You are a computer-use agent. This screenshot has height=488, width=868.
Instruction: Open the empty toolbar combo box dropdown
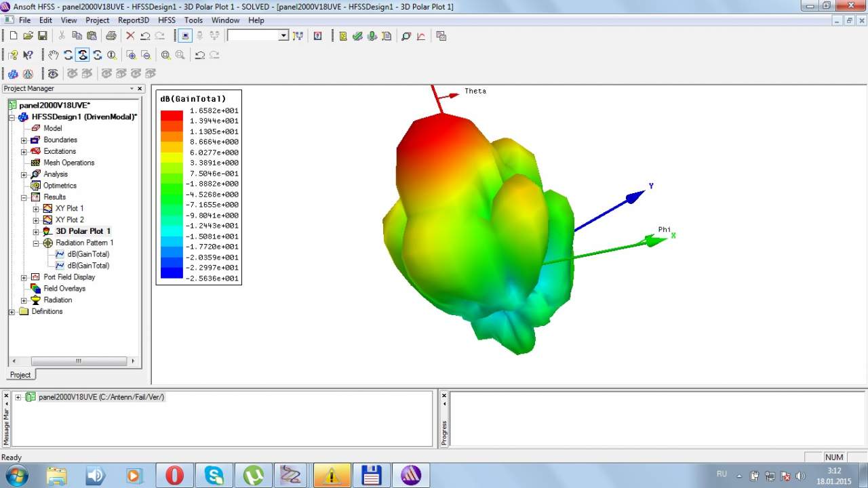pos(283,36)
